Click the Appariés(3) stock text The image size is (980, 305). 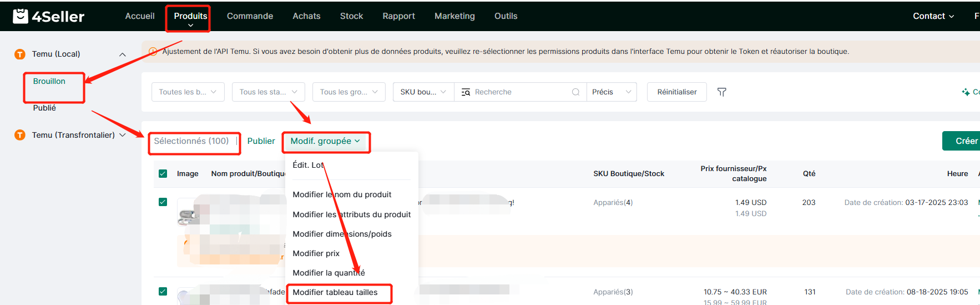point(613,292)
